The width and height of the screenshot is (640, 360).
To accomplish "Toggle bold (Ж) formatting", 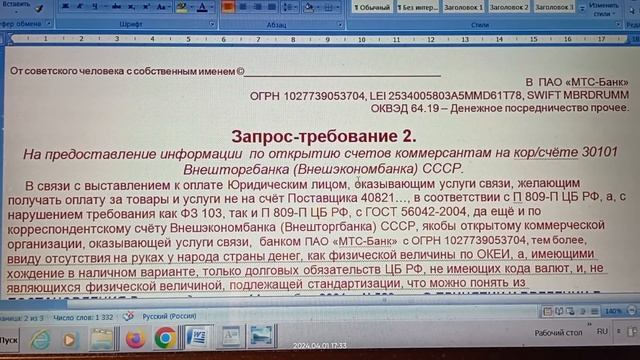I will (65, 7).
